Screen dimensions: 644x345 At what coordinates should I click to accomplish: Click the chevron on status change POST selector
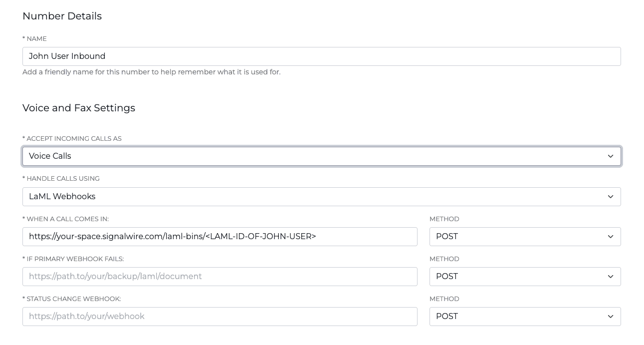coord(610,317)
